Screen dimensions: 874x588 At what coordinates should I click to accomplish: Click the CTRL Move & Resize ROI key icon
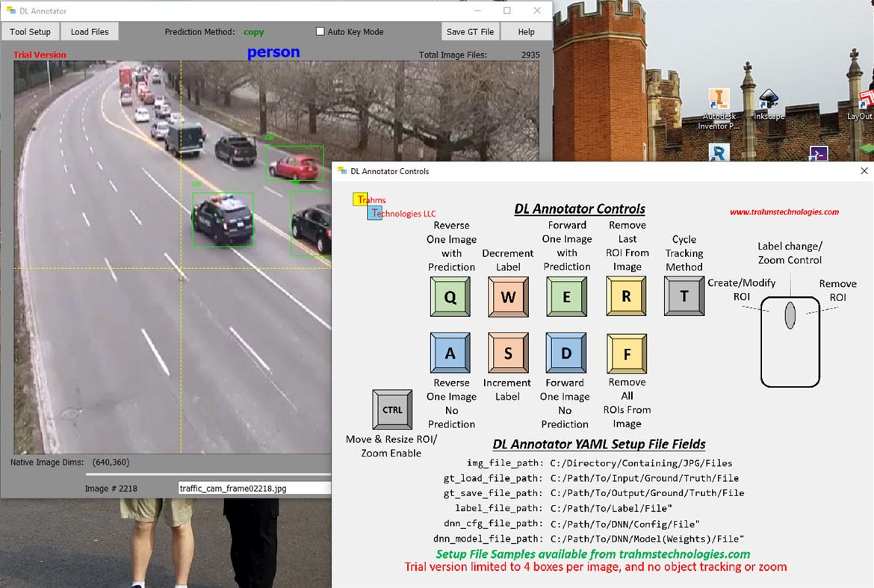[x=391, y=409]
